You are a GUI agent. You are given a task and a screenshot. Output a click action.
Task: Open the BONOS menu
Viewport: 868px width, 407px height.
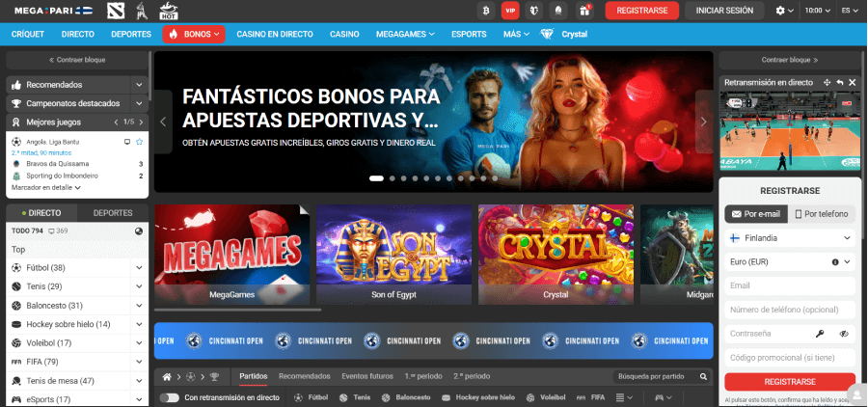point(194,34)
